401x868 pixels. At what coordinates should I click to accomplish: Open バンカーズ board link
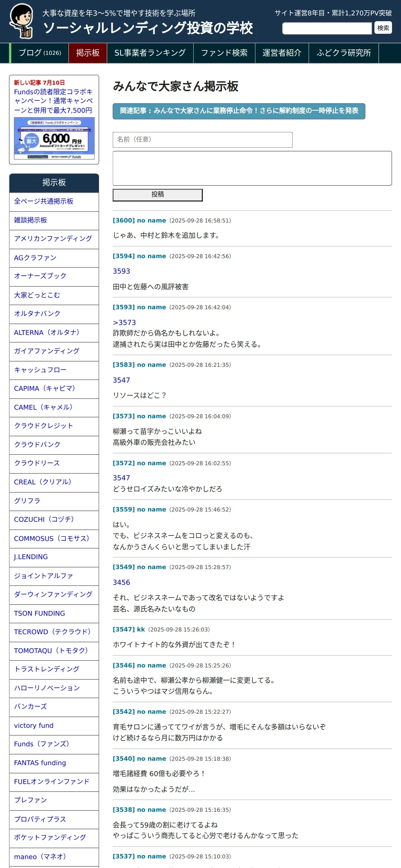tap(54, 707)
